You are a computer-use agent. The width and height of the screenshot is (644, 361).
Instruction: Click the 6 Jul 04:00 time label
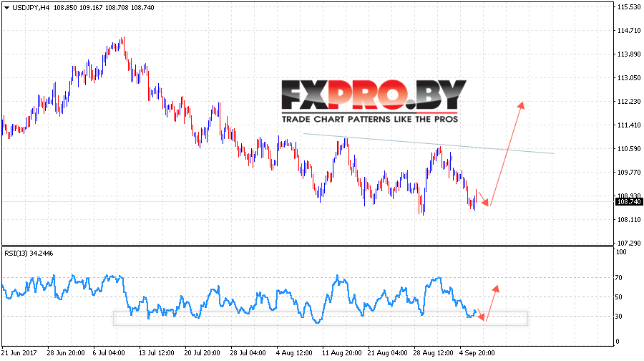pyautogui.click(x=109, y=353)
